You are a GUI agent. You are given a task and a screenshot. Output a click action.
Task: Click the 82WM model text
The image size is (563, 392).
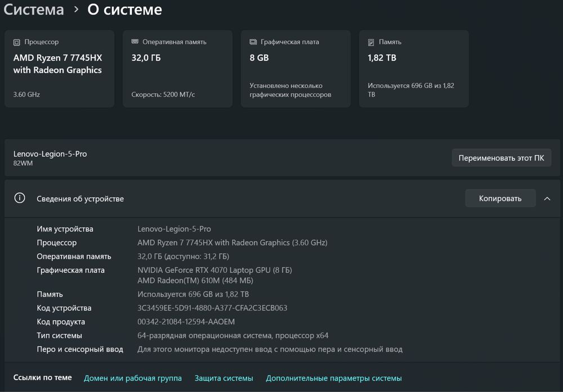[x=23, y=163]
